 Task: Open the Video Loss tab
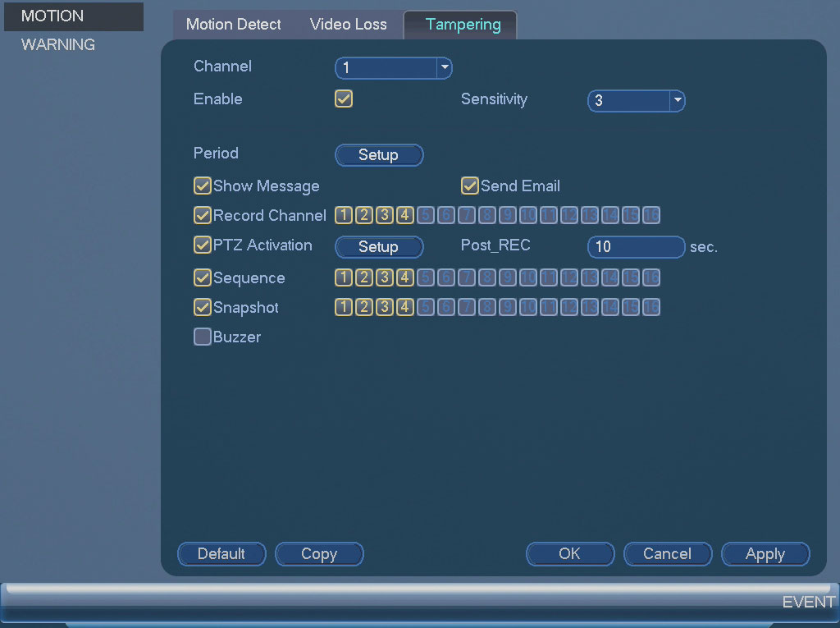[x=348, y=25]
